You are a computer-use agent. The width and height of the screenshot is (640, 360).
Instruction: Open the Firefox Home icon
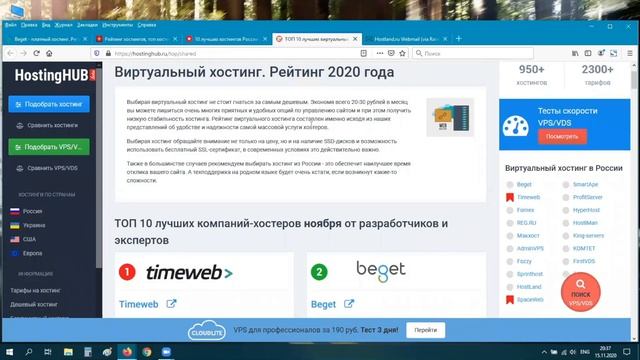[x=49, y=53]
